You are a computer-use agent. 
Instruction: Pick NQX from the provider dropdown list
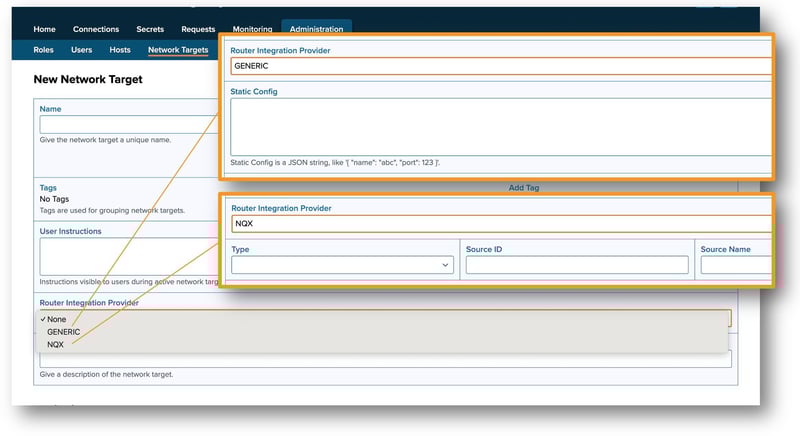tap(55, 343)
